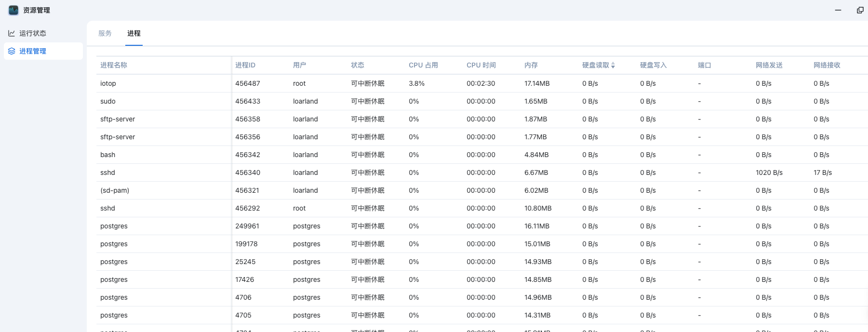Click process ID 456342
This screenshot has height=332, width=868.
pyautogui.click(x=248, y=155)
